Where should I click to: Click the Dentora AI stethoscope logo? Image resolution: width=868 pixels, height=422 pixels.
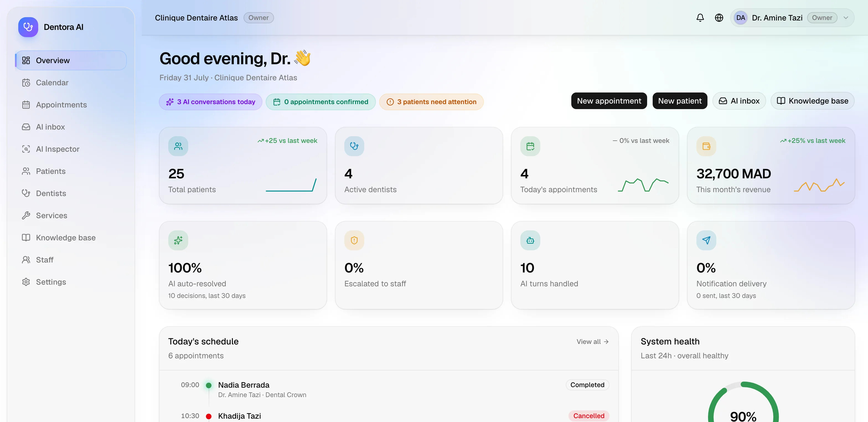[x=28, y=27]
